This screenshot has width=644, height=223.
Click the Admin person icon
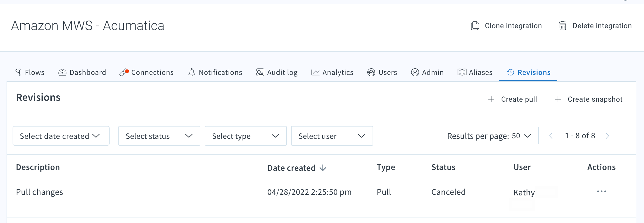point(415,72)
